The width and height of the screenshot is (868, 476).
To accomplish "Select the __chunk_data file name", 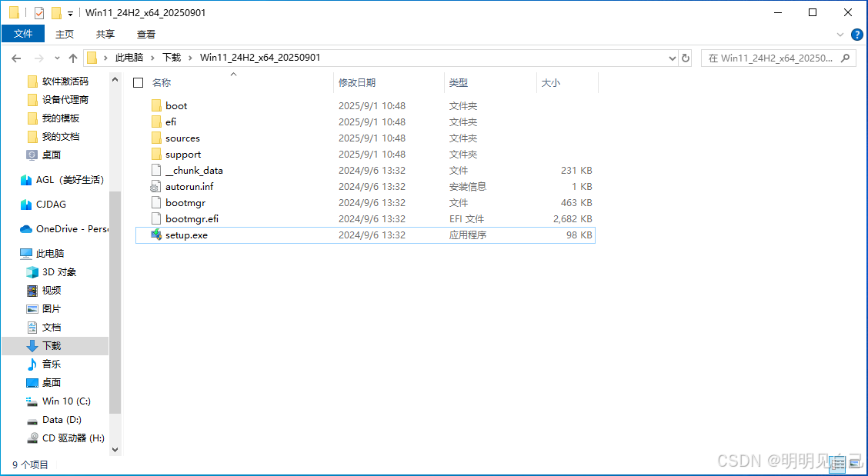I will 194,171.
